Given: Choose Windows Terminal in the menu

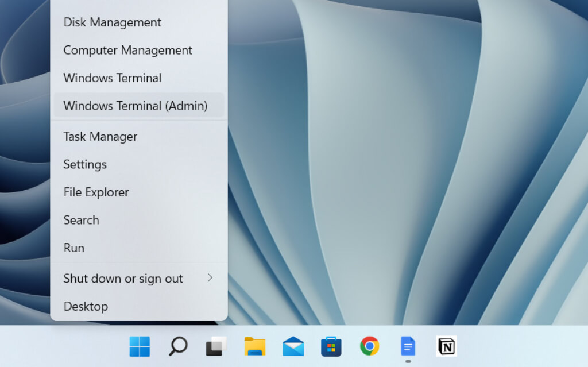Looking at the screenshot, I should tap(139, 78).
